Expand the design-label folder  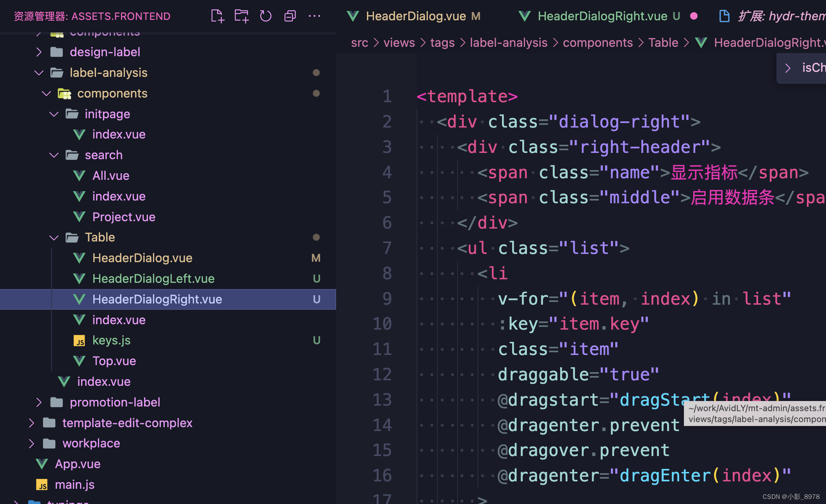pos(39,52)
